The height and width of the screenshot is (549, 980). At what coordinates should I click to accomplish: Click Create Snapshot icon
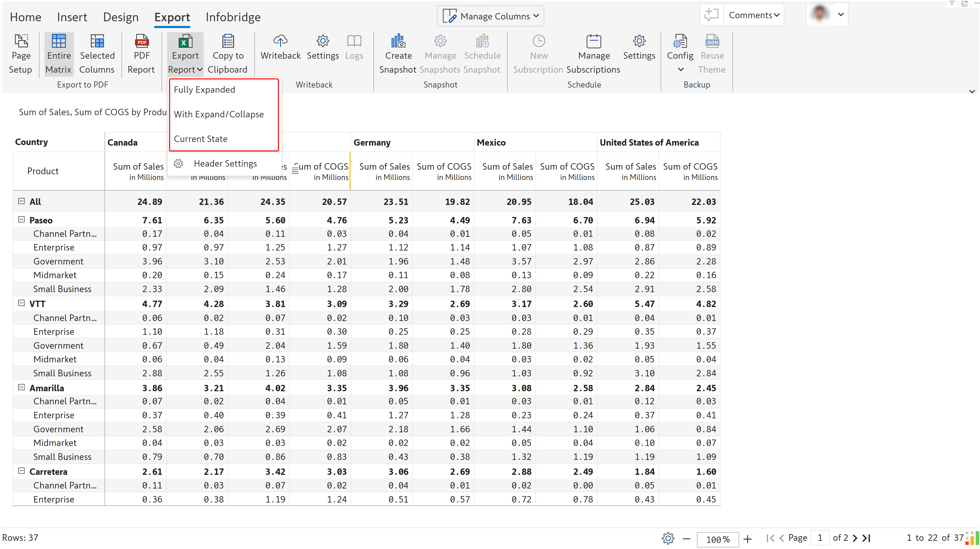(398, 41)
